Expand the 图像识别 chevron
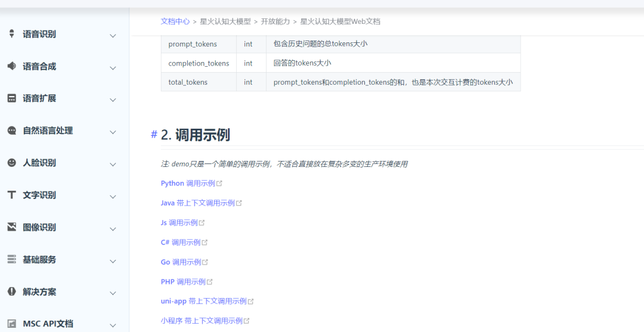 tap(113, 228)
